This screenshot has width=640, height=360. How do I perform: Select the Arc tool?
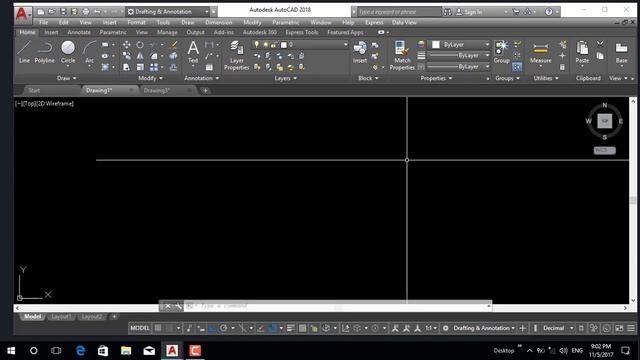89,52
